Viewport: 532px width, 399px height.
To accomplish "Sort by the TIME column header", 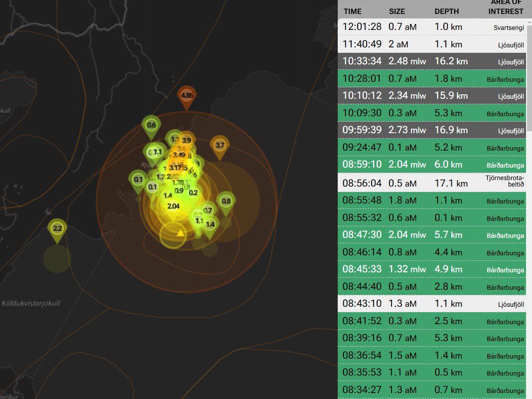I will tap(352, 11).
